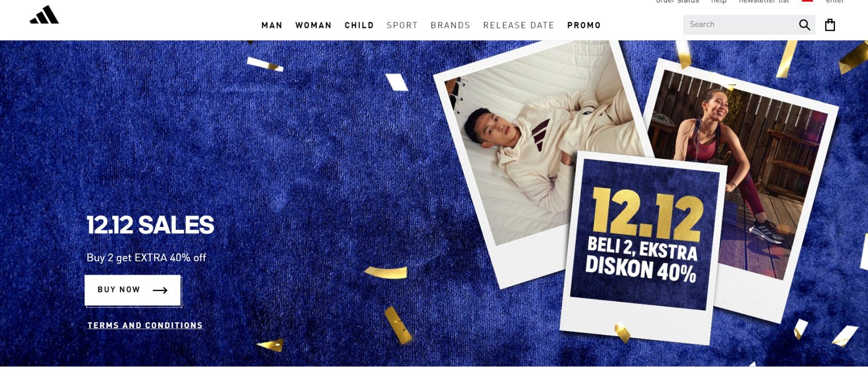This screenshot has width=868, height=369.
Task: Select BRANDS in the navigation bar
Action: point(450,25)
